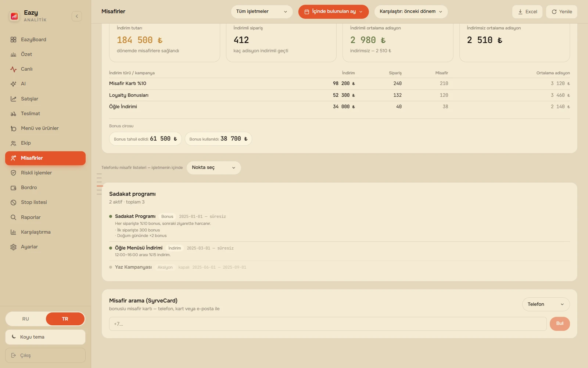Select the TR language option

point(65,319)
